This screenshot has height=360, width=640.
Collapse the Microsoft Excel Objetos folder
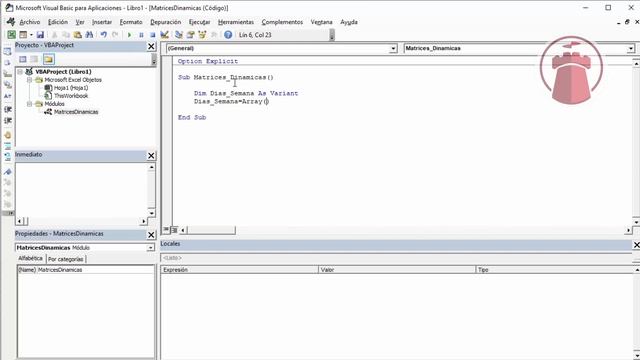[x=29, y=80]
